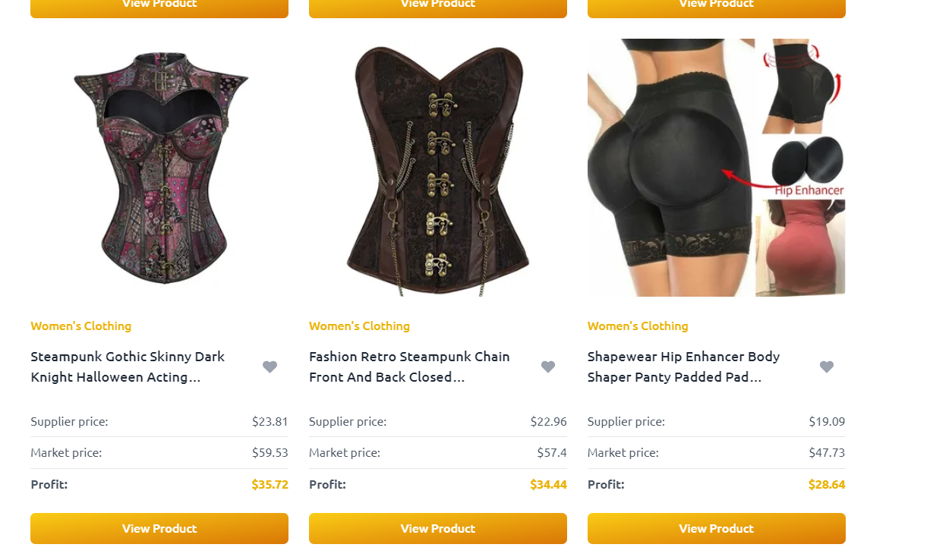The image size is (930, 560).
Task: Heart the Shapewear Hip Enhancer product
Action: click(827, 367)
